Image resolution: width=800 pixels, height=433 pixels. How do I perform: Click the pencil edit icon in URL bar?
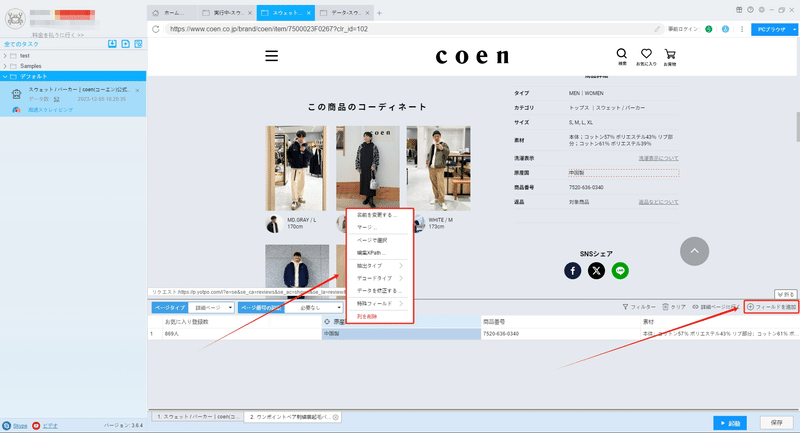pyautogui.click(x=657, y=29)
